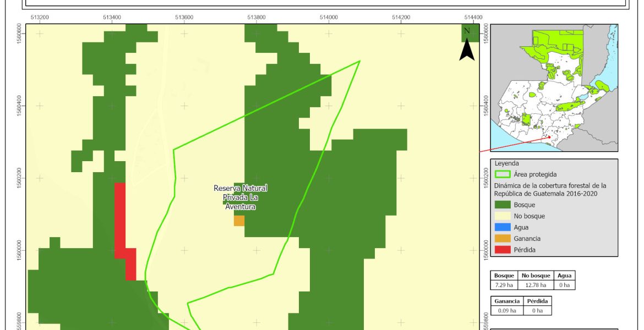Click the Ganancia orange legend swatch

[x=503, y=239]
